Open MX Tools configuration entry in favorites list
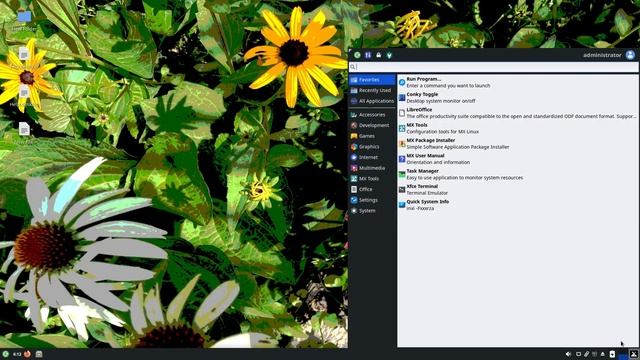640x360 pixels. point(518,128)
